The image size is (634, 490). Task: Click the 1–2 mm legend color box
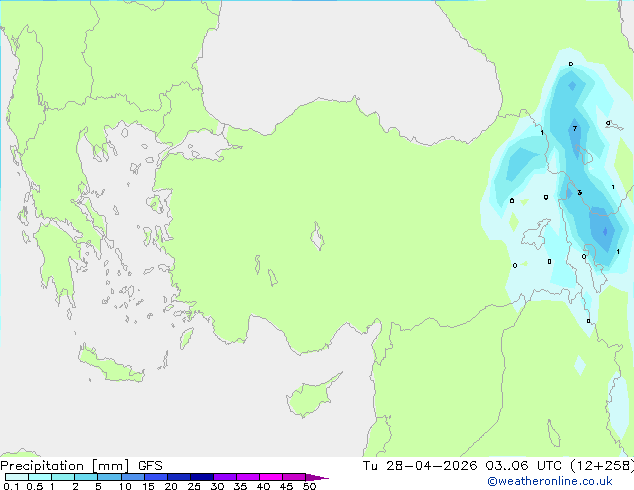63,477
